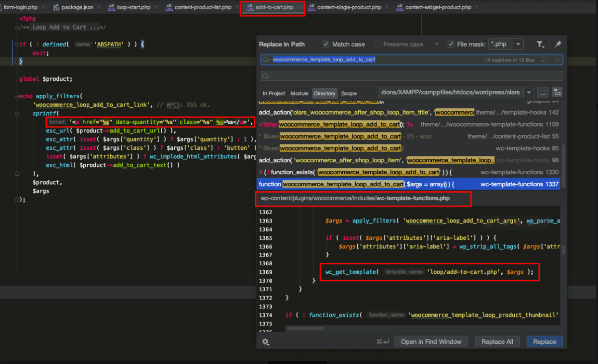Click the '$args' line above the closing parenthesis

tap(41, 192)
